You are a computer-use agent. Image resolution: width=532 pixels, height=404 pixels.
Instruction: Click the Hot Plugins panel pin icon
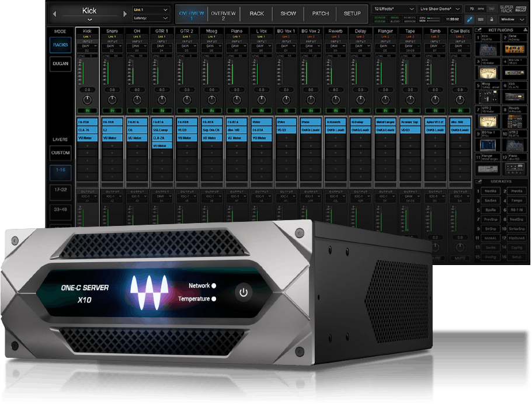click(x=478, y=30)
